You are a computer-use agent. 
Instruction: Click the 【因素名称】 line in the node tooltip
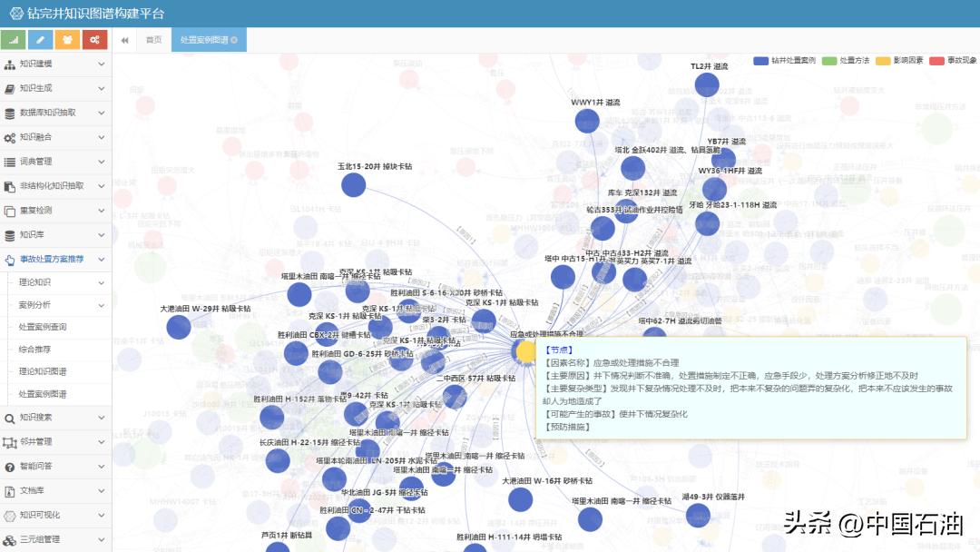click(x=612, y=362)
